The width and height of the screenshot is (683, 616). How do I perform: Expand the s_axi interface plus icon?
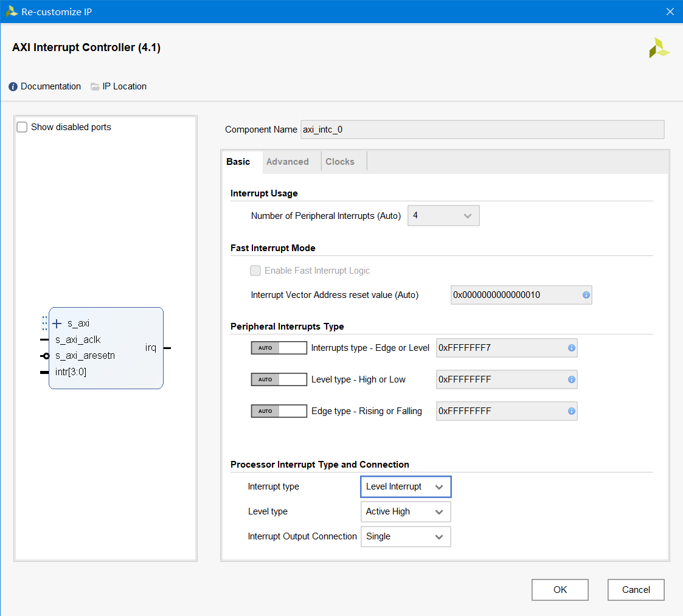(x=57, y=324)
